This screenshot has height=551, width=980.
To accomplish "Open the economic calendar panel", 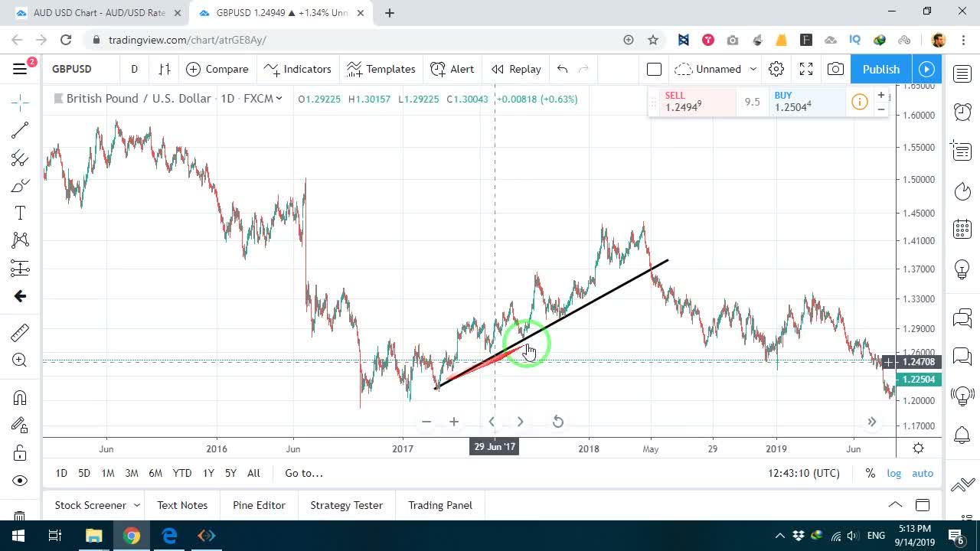I will [962, 229].
